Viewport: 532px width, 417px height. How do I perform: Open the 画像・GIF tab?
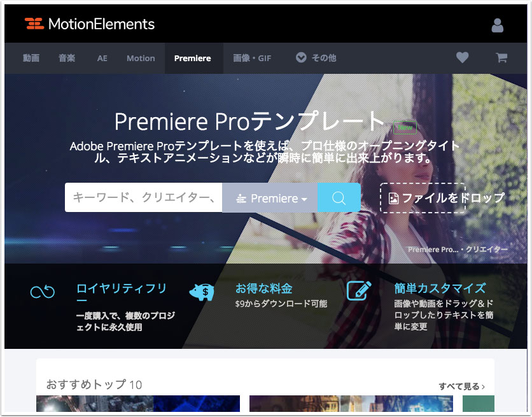click(252, 59)
